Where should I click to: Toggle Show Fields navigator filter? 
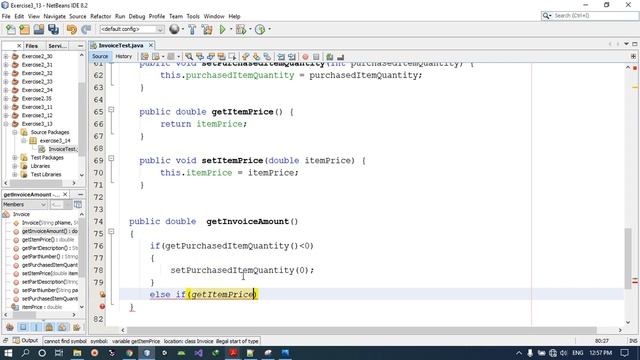[23, 327]
